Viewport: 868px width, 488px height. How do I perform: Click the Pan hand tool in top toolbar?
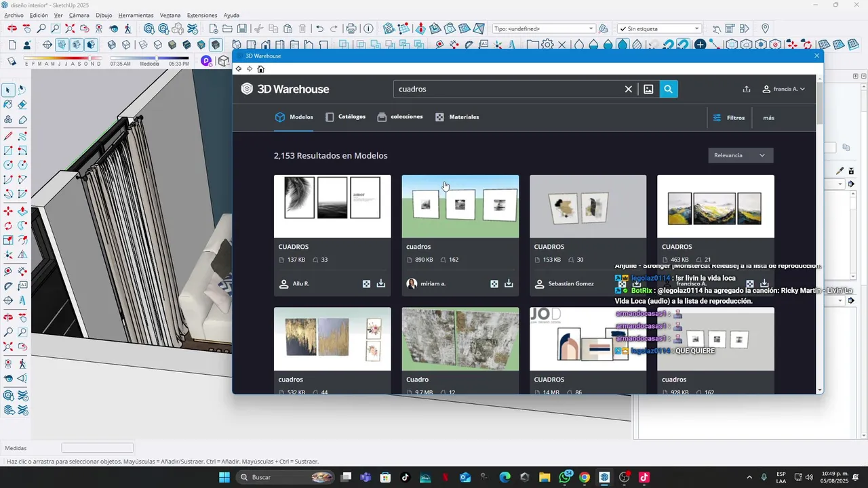click(26, 28)
